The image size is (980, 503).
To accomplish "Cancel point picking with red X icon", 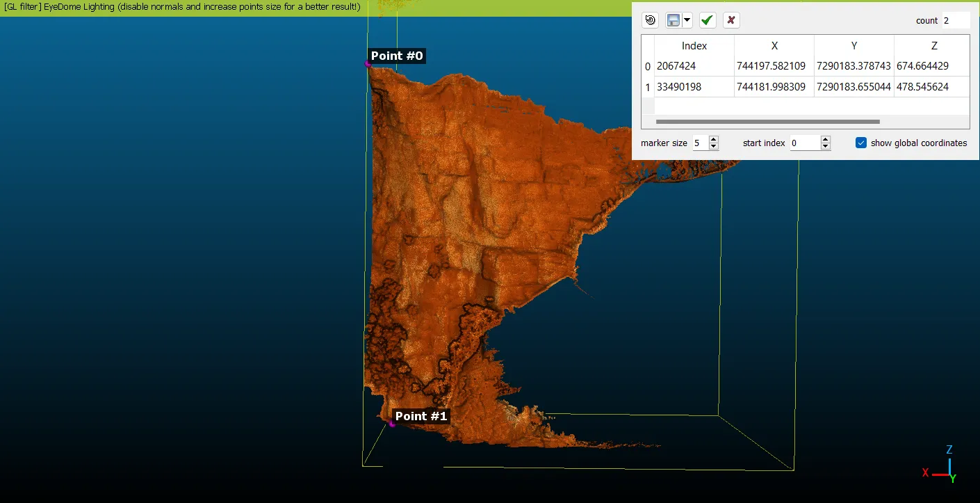I will 731,20.
